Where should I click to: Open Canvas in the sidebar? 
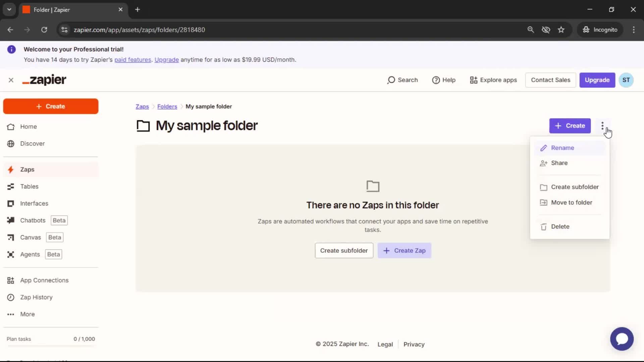click(x=51, y=237)
